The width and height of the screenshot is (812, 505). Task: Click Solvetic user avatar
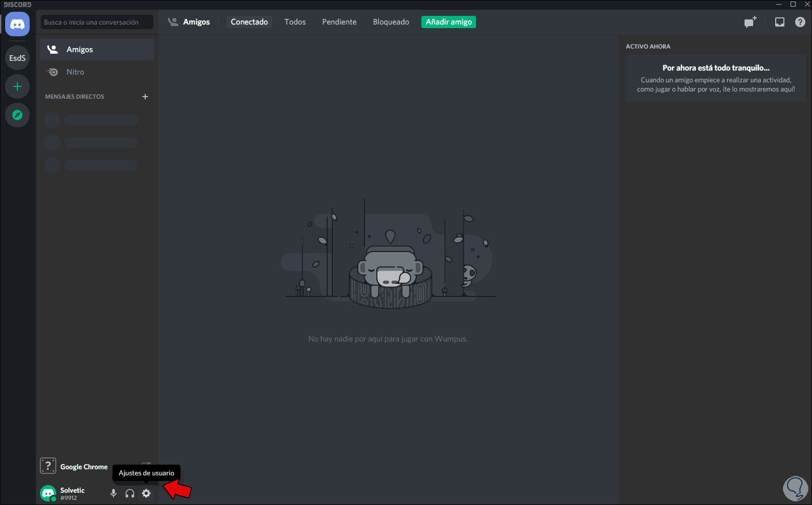pyautogui.click(x=48, y=493)
